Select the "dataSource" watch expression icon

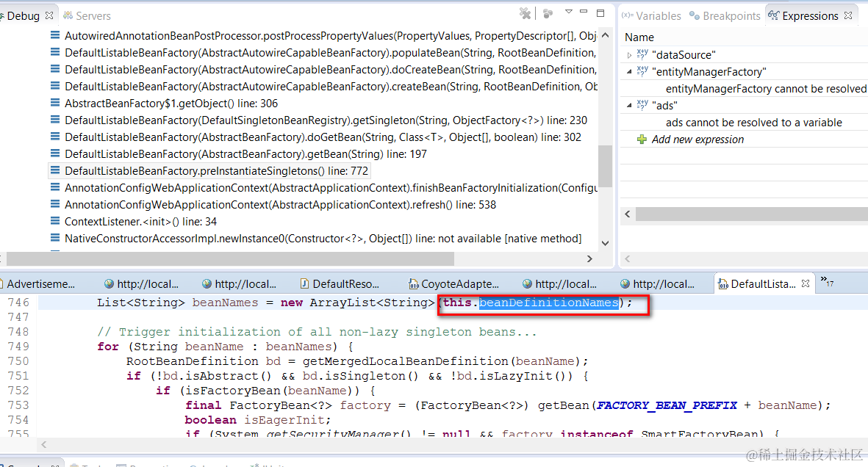[x=642, y=54]
